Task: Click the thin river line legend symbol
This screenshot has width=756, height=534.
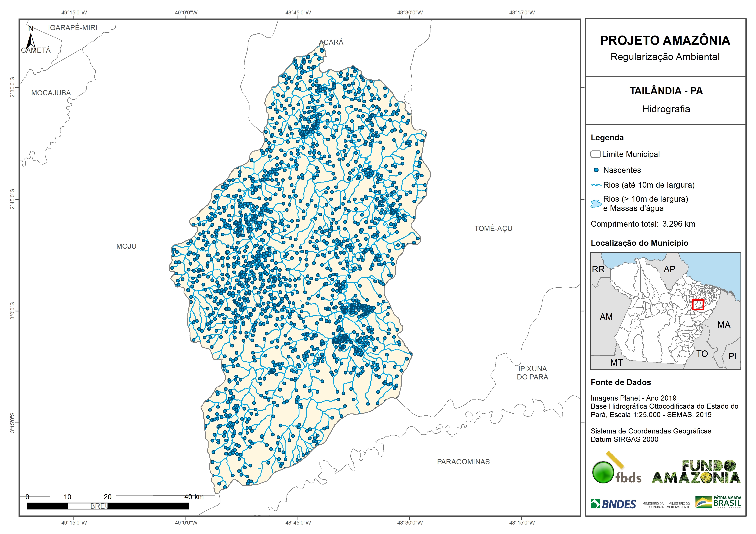Action: click(x=596, y=185)
